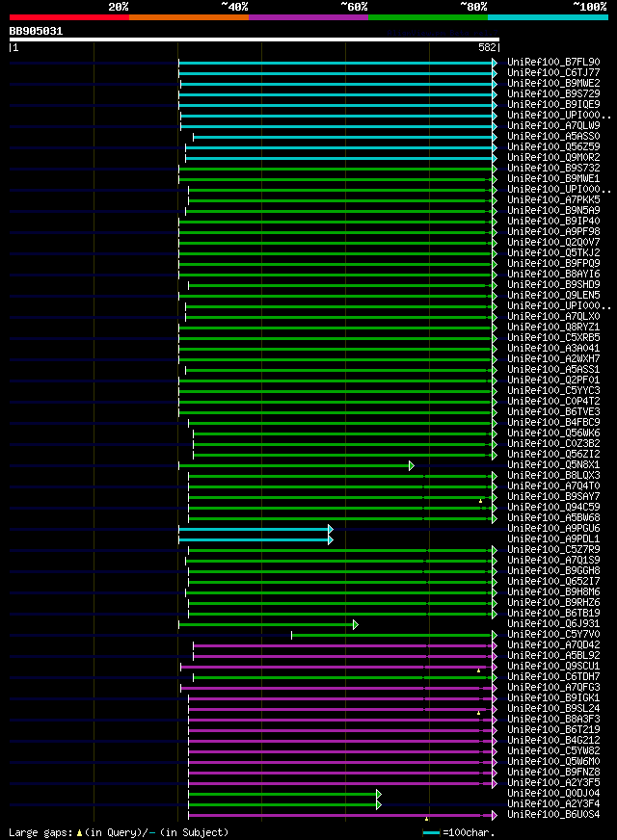Select the UniRef100_B9S729 label

(553, 94)
